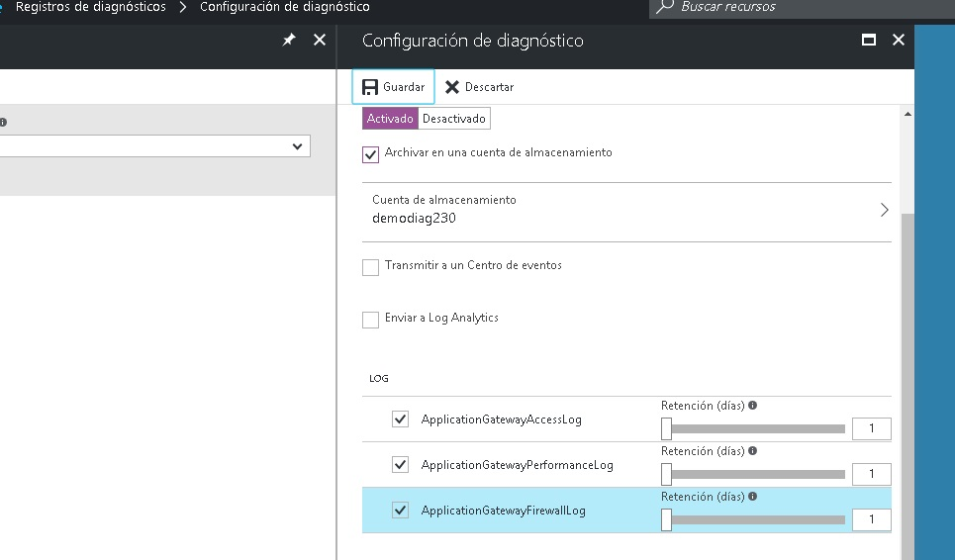Uncheck Archivar en una cuenta de almacenamiento

371,154
